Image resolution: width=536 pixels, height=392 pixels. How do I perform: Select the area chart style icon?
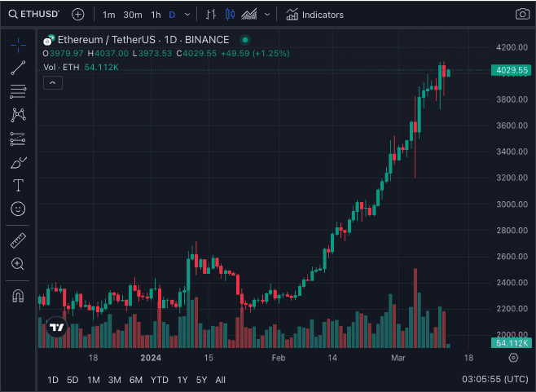point(249,15)
